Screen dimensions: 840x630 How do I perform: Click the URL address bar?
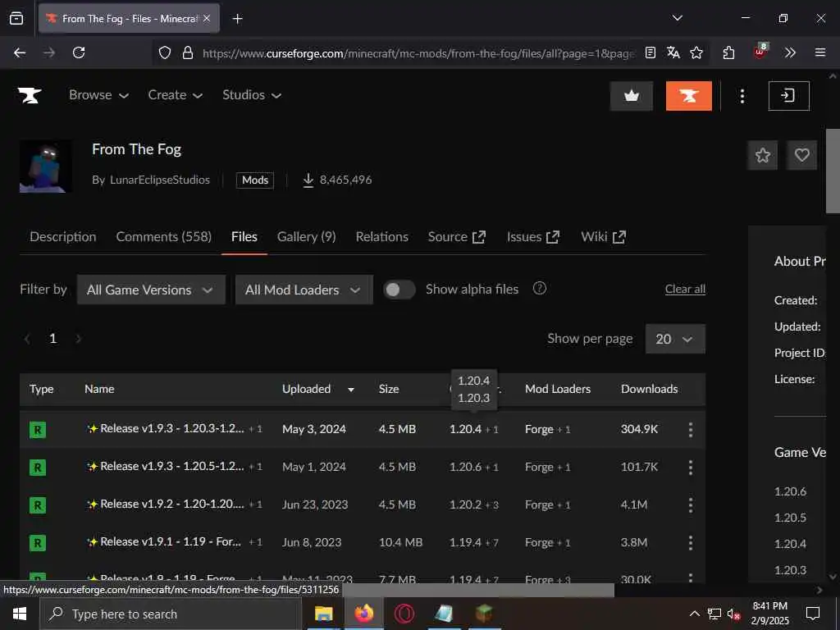[x=418, y=53]
